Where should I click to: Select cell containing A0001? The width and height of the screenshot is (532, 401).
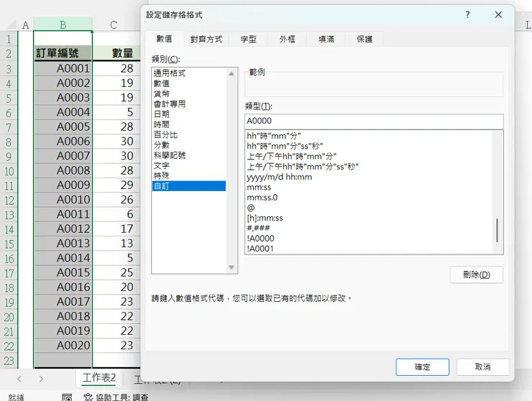[63, 68]
